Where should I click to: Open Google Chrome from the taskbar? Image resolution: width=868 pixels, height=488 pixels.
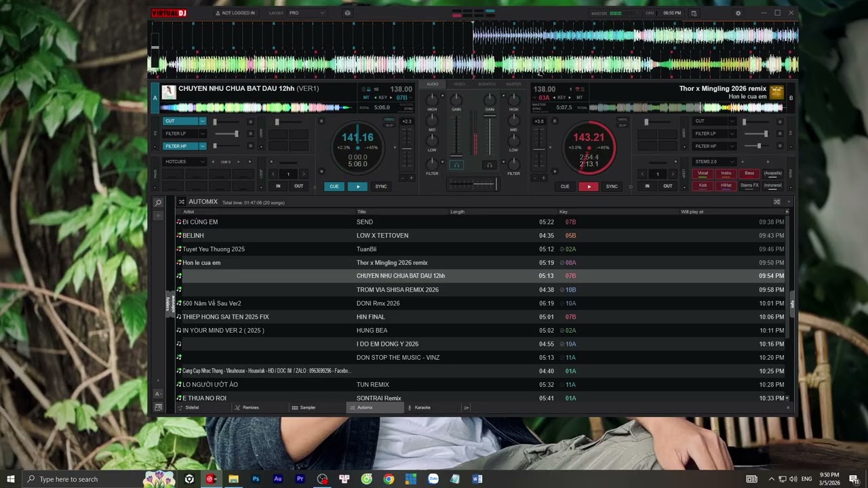[389, 479]
